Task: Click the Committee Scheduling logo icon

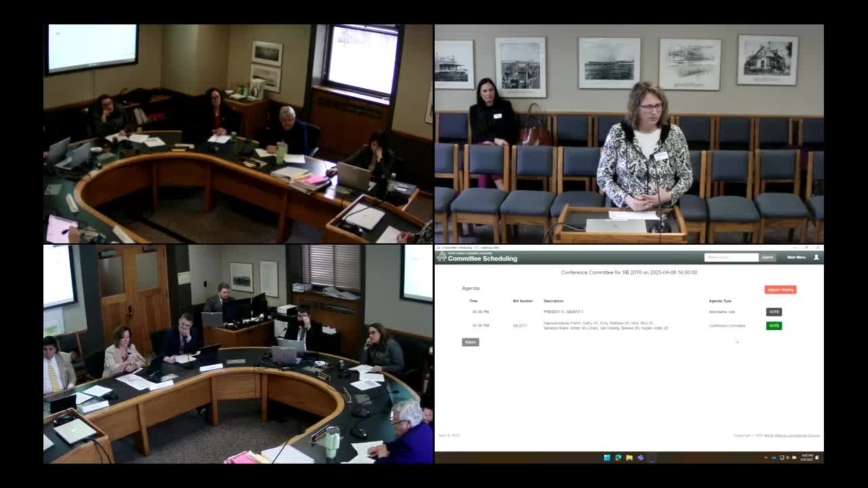Action: click(441, 257)
